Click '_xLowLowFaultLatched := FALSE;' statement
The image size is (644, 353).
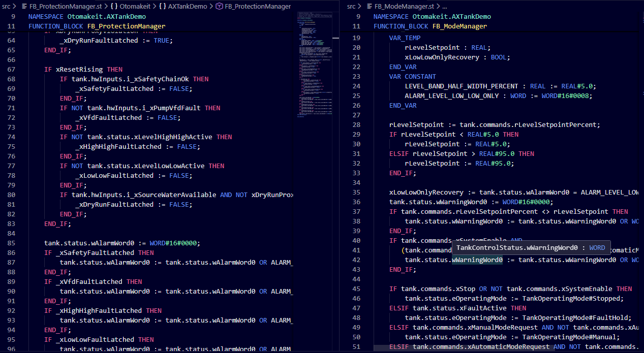[134, 175]
